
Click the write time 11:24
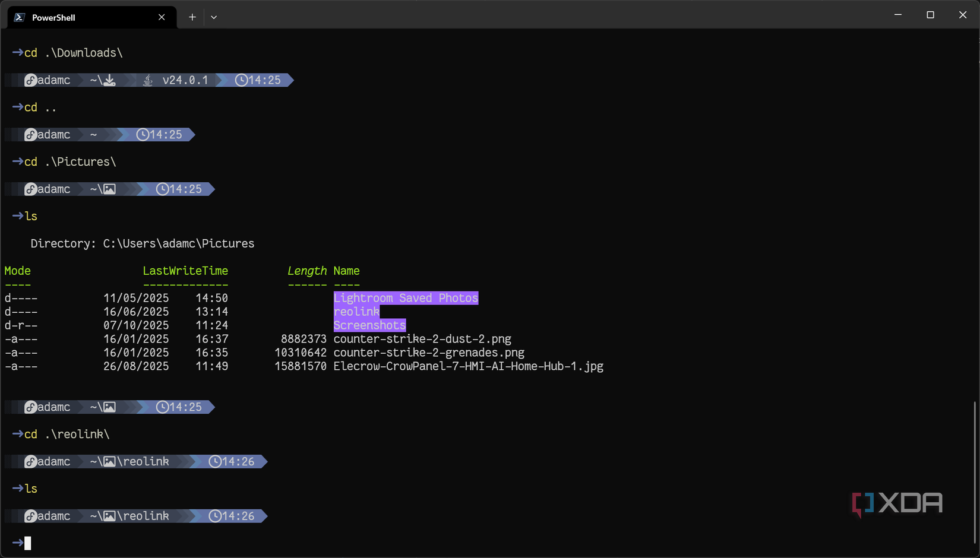tap(212, 325)
